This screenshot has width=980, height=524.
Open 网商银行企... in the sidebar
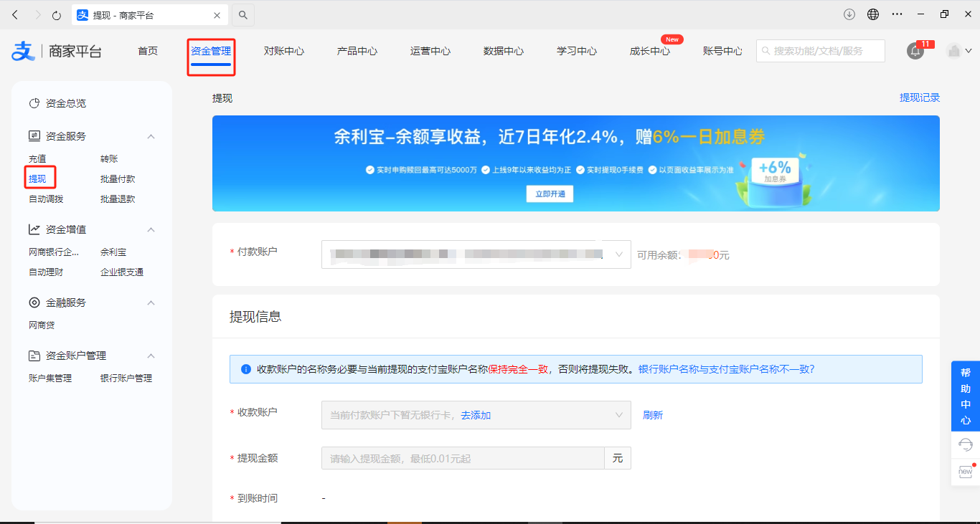tap(54, 252)
